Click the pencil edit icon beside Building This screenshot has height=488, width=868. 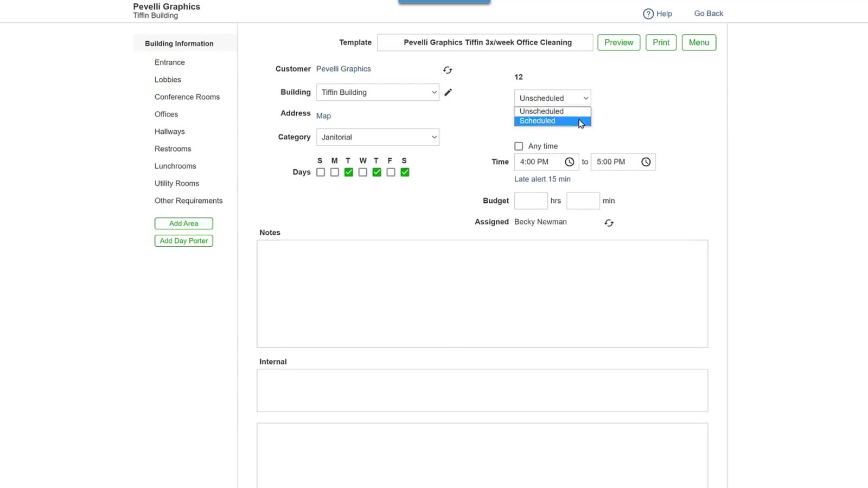pos(448,92)
